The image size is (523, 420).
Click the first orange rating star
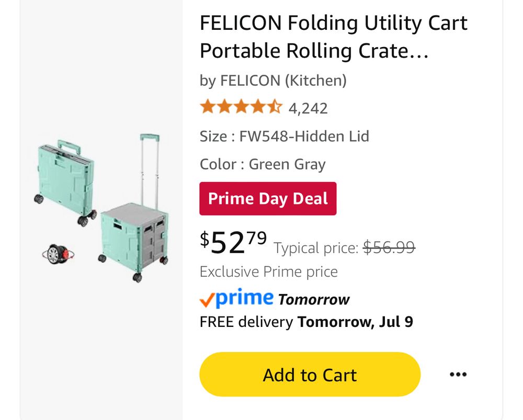(x=208, y=107)
